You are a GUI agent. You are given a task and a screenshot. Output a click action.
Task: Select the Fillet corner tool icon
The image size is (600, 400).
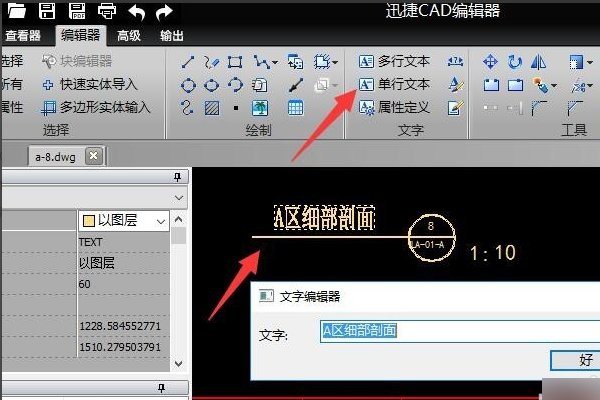(x=539, y=108)
